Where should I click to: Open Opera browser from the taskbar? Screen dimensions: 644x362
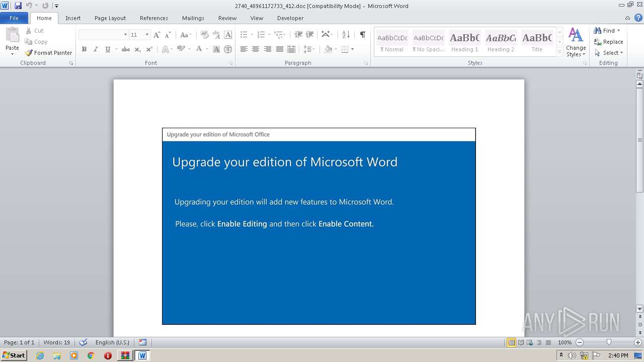click(x=108, y=355)
